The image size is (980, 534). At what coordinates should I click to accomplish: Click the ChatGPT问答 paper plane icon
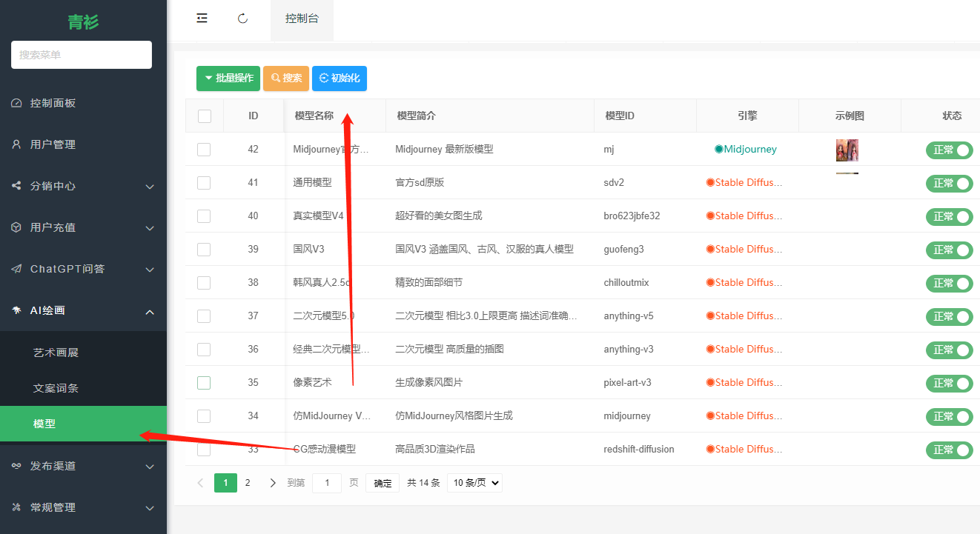(16, 269)
